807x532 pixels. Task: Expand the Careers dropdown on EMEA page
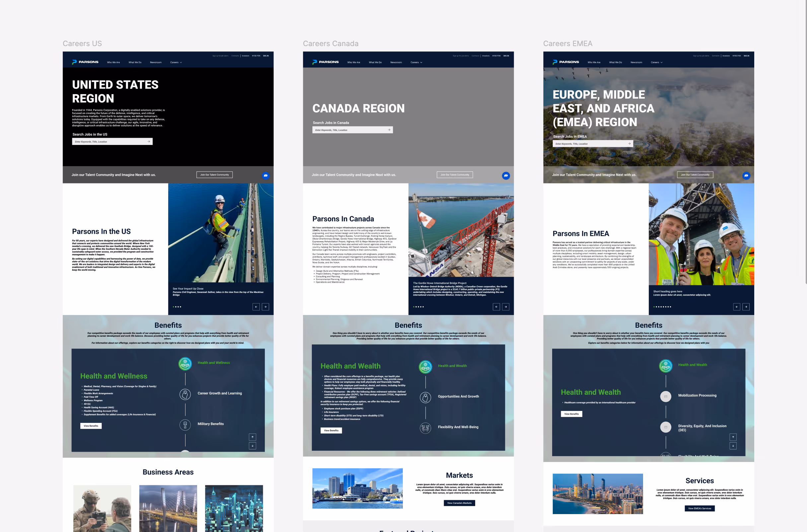(656, 62)
